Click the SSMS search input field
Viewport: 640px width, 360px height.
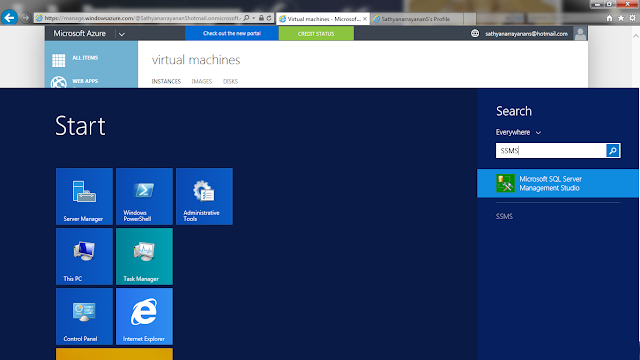551,151
